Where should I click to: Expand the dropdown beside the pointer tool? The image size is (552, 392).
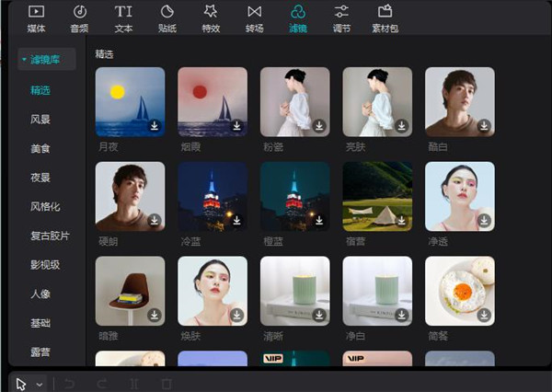40,385
